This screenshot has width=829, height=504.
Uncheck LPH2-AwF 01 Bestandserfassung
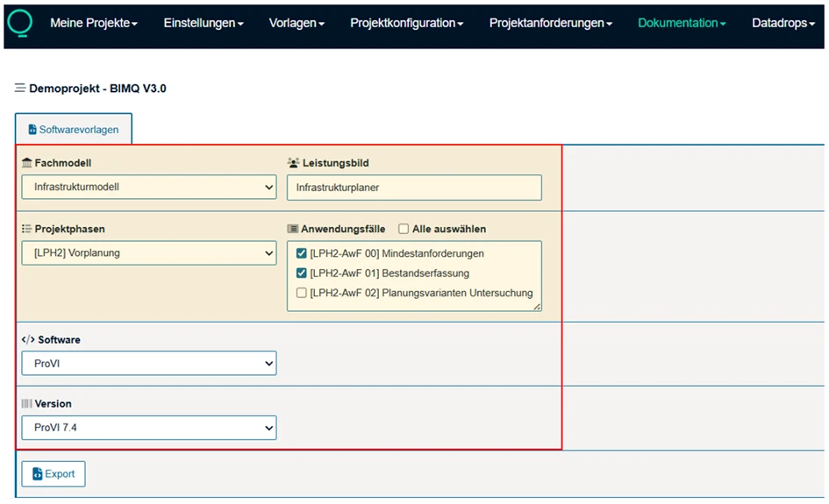pos(302,273)
